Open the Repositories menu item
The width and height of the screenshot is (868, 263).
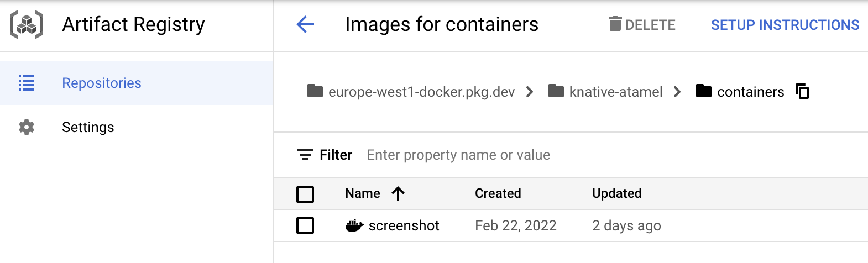[102, 83]
